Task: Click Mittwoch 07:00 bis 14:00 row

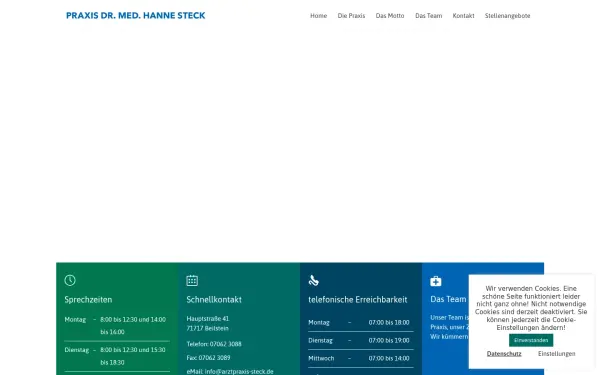Action: tap(361, 359)
